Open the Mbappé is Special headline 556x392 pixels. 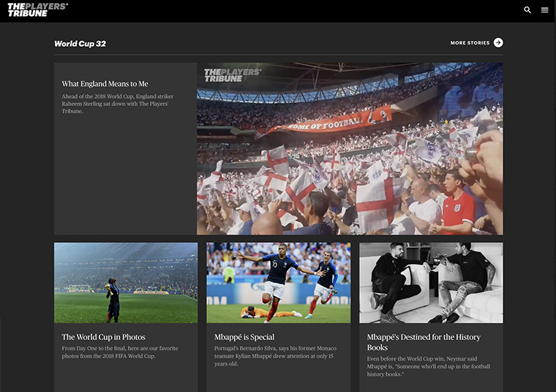pyautogui.click(x=244, y=337)
